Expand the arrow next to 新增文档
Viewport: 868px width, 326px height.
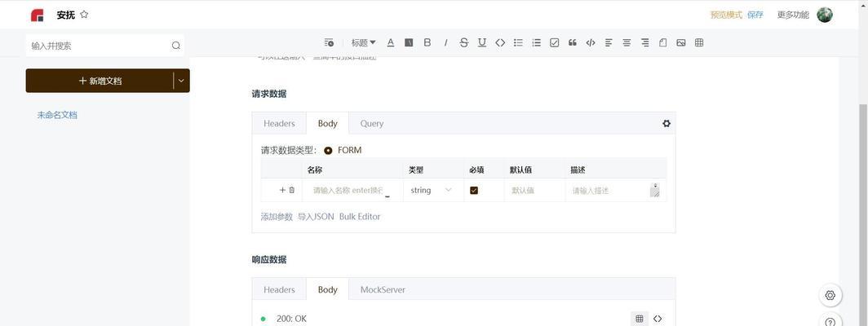click(182, 81)
